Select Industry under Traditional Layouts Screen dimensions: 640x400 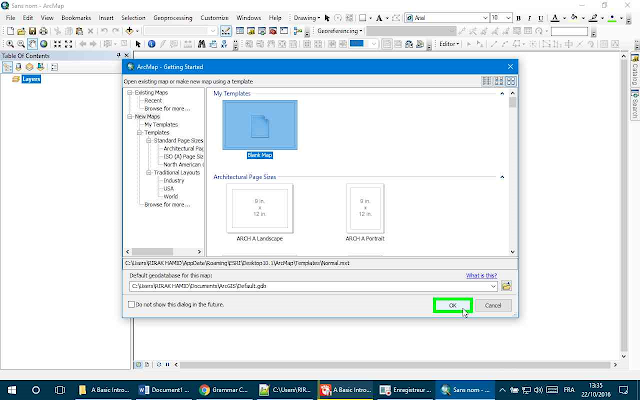click(x=173, y=180)
